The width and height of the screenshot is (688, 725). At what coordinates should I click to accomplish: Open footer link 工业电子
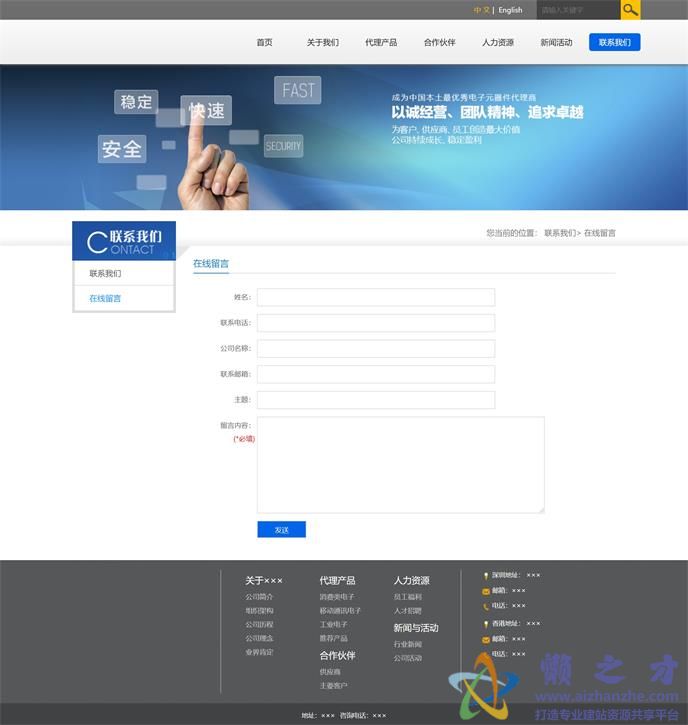coord(333,625)
